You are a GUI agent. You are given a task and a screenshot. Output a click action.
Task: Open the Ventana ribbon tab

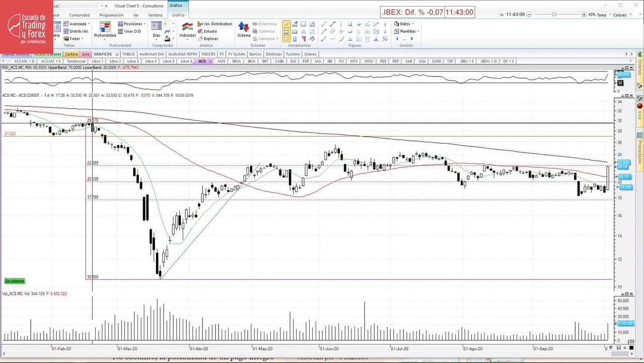click(155, 15)
